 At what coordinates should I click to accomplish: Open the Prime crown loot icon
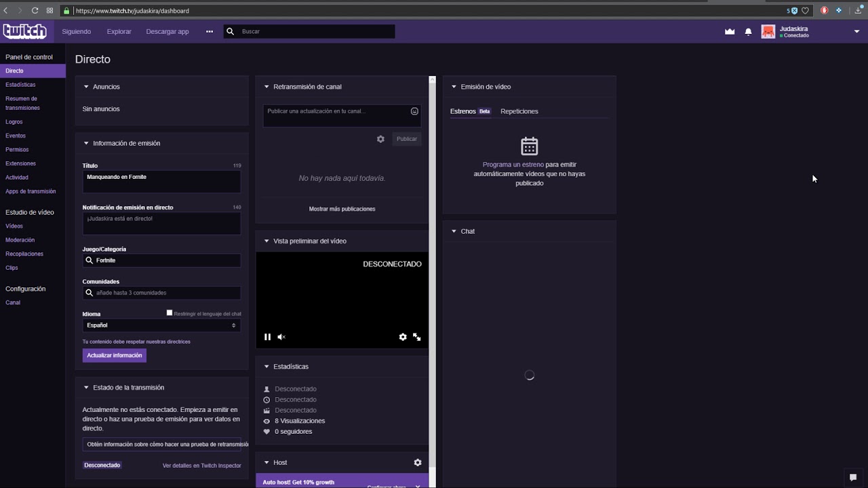click(730, 31)
